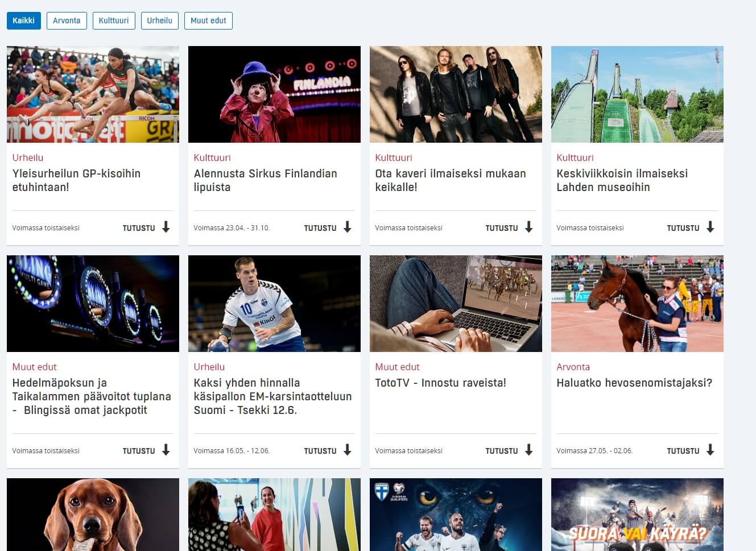756x551 pixels.
Task: Open title Keskiviikkoisin ilmaiseksi Lahden museoihin
Action: (x=622, y=180)
